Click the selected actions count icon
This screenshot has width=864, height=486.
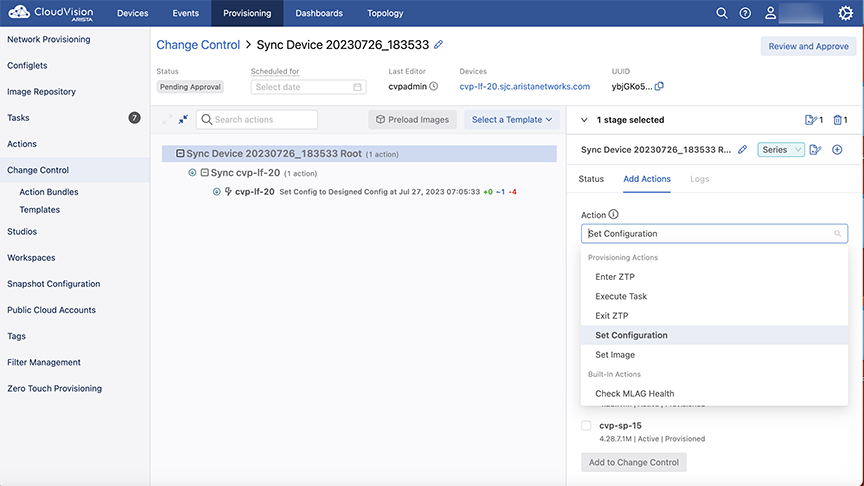point(814,120)
